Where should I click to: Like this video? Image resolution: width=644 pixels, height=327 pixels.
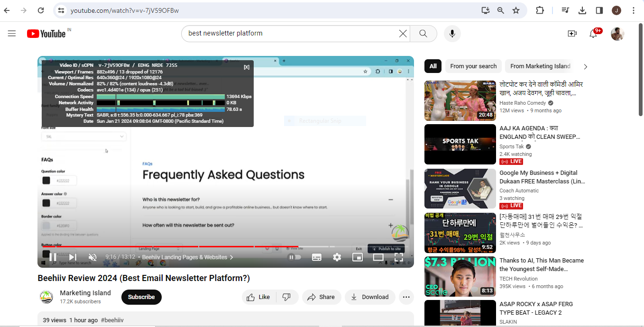[258, 297]
